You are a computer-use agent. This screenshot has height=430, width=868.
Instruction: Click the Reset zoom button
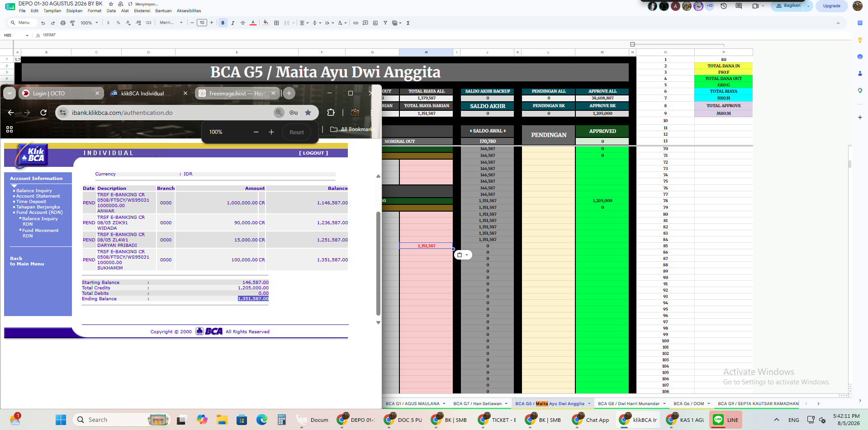coord(297,132)
